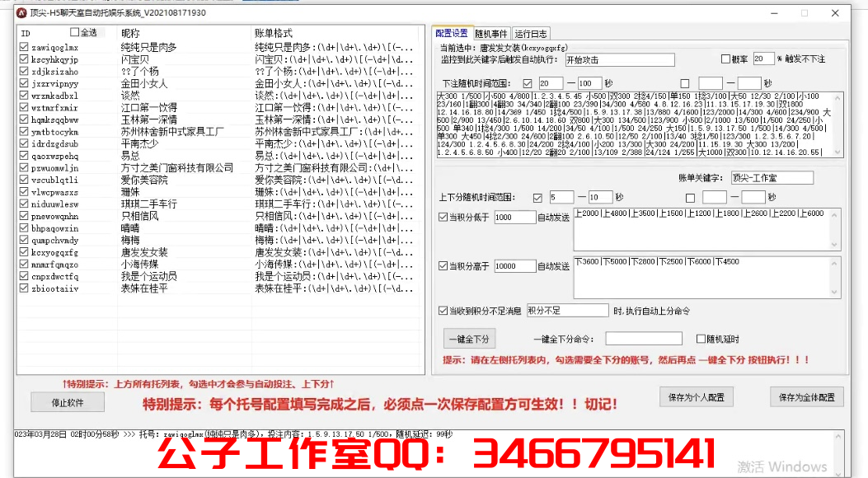Toggle checkbox for zbiootaiiv row
Image resolution: width=868 pixels, height=478 pixels.
click(24, 288)
